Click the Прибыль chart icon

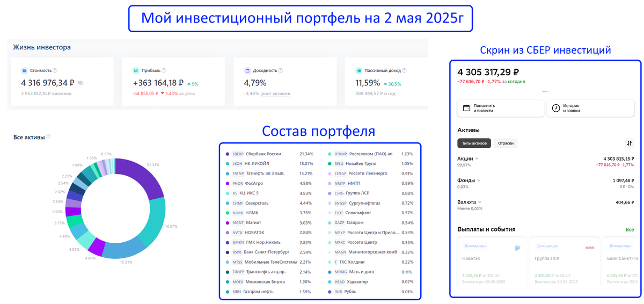[136, 70]
